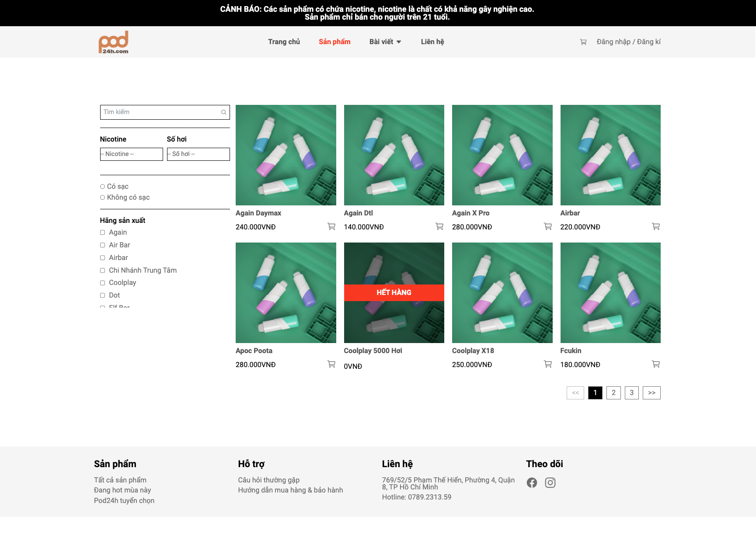Open Hướng dẫn mua hàng & bảo hành
Screen dimensions: 756x541
coord(290,490)
